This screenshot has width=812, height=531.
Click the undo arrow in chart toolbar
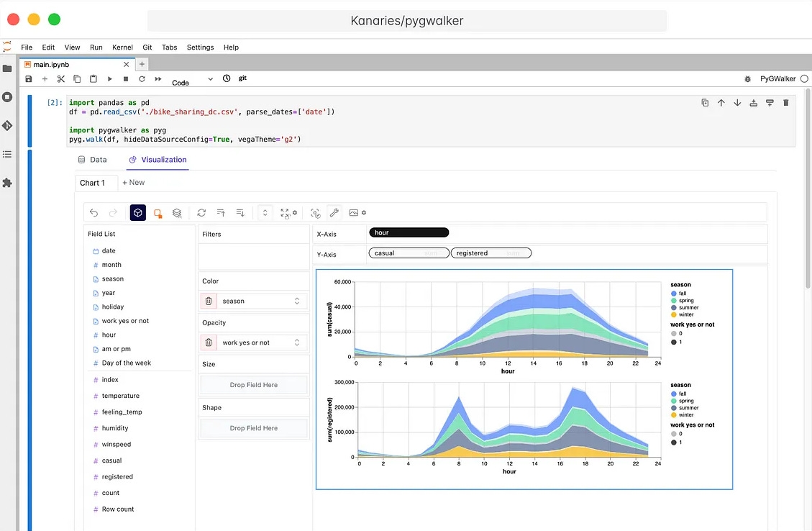click(93, 213)
